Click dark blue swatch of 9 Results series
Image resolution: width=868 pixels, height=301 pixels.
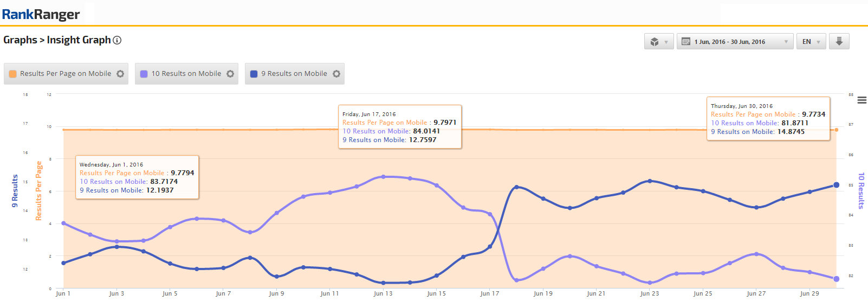(254, 74)
